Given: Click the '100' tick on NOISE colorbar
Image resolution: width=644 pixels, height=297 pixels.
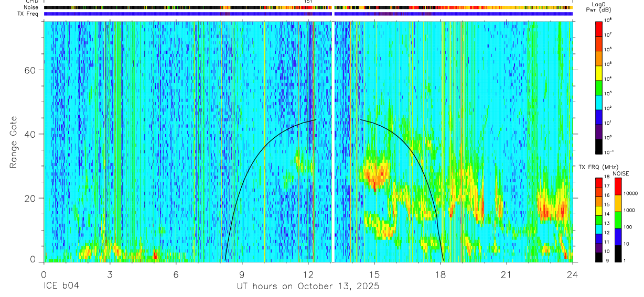Looking at the screenshot, I should [629, 227].
